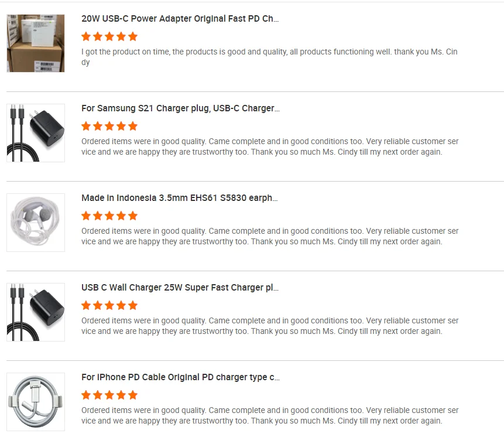Image resolution: width=504 pixels, height=447 pixels.
Task: Open the white EHS61 earphones thumbnail image
Action: point(36,223)
